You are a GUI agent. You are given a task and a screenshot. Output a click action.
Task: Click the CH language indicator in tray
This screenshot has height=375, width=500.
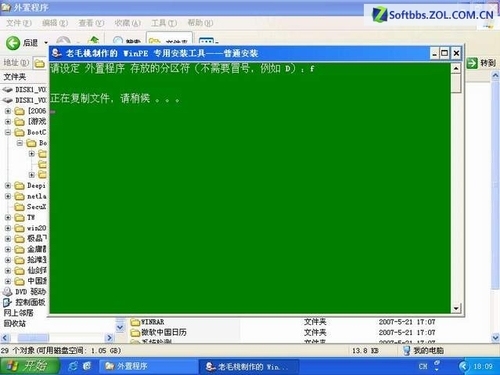coord(423,366)
